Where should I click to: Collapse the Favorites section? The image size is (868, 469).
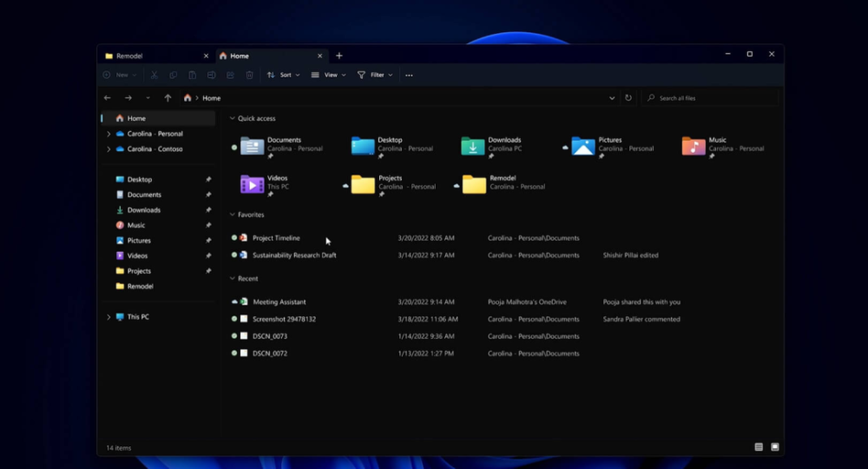232,215
